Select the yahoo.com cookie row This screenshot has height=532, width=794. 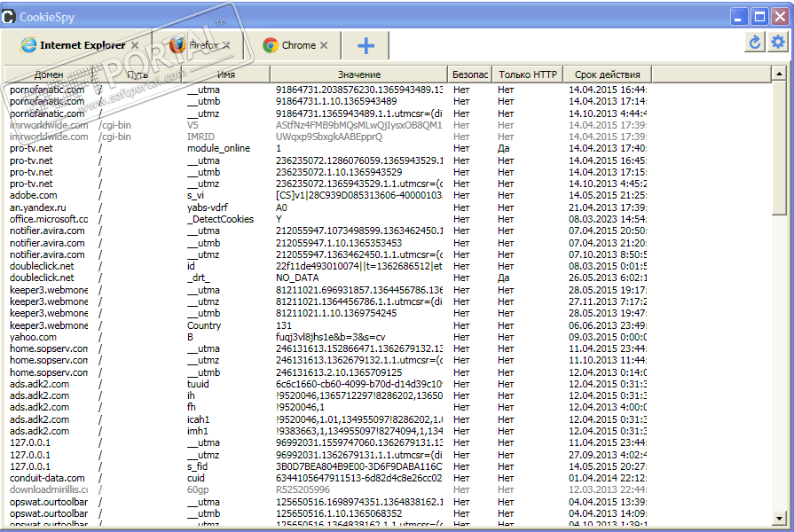327,337
